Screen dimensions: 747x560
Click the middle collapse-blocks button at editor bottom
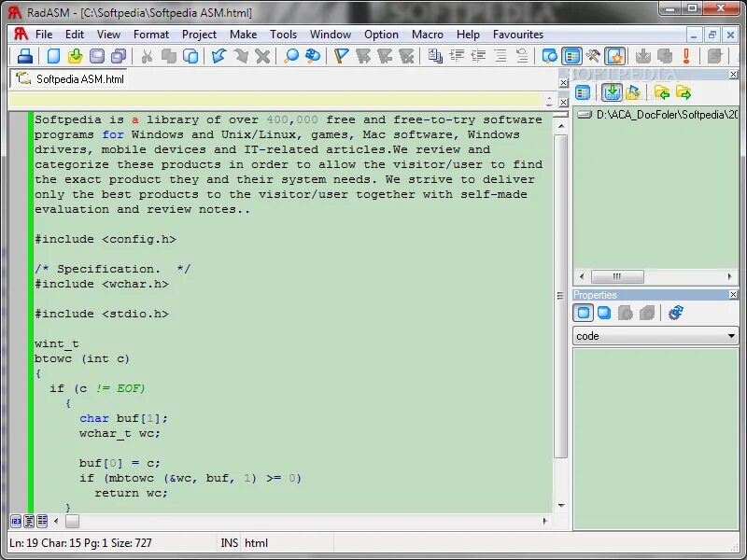click(29, 522)
